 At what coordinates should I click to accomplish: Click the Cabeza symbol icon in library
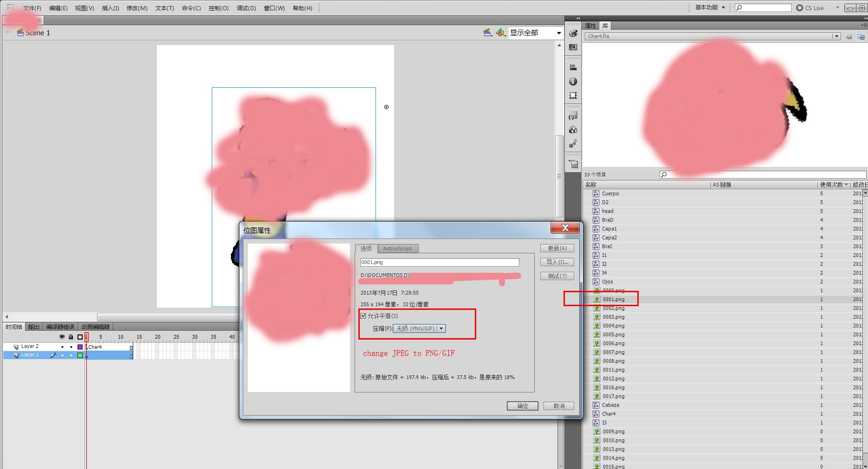(596, 405)
